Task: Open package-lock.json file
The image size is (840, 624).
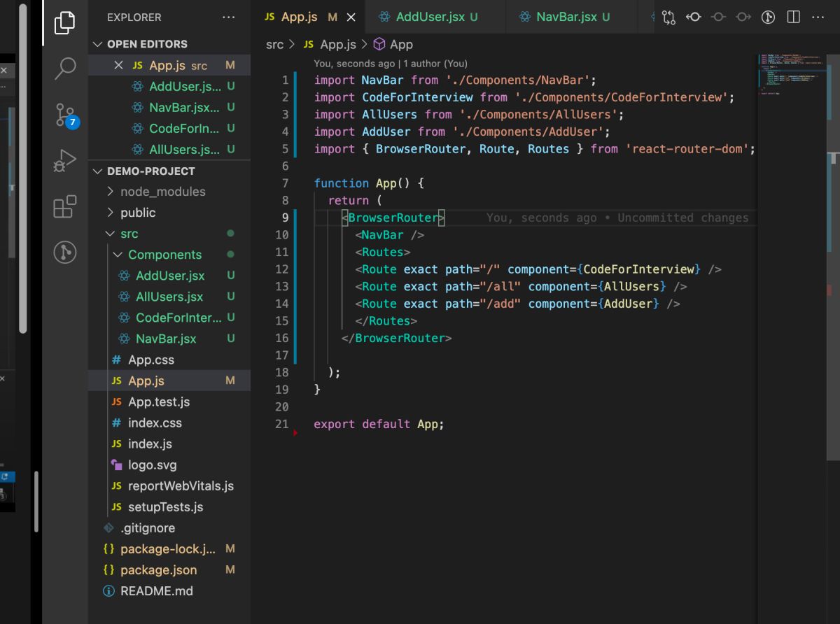Action: coord(169,548)
